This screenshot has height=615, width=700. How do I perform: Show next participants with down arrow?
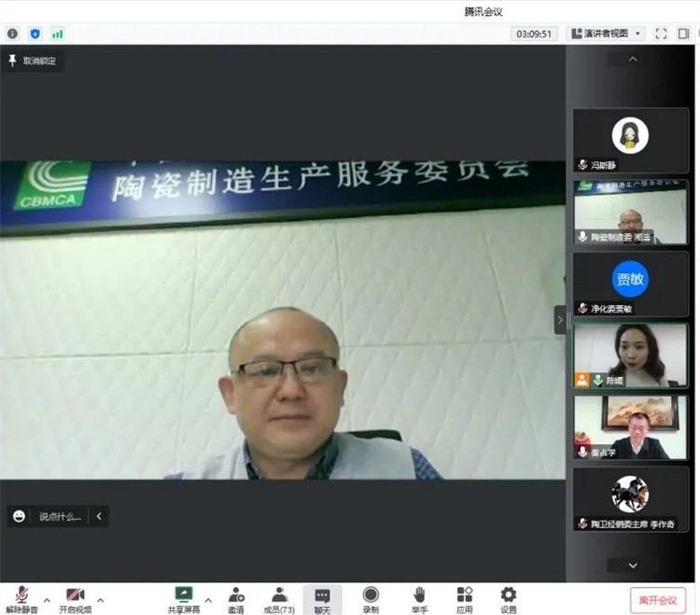pyautogui.click(x=633, y=565)
